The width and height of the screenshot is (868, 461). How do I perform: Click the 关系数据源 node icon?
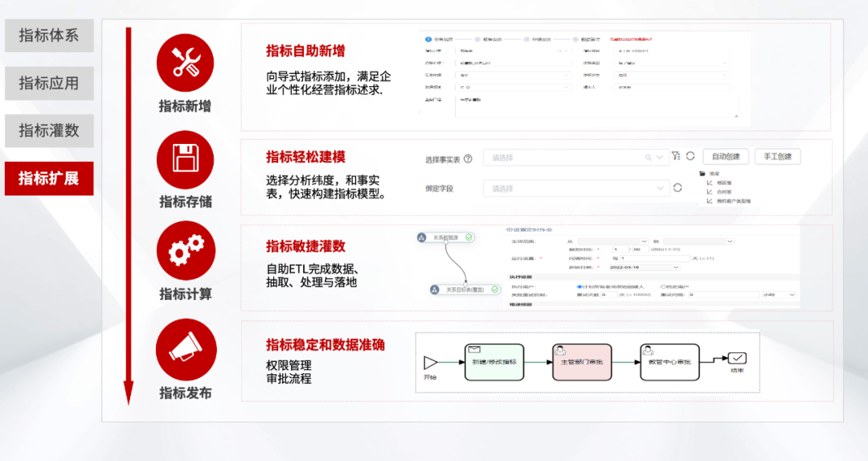422,237
